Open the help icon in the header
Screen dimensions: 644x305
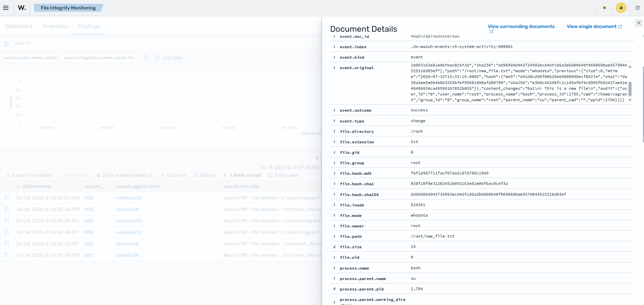(x=638, y=8)
